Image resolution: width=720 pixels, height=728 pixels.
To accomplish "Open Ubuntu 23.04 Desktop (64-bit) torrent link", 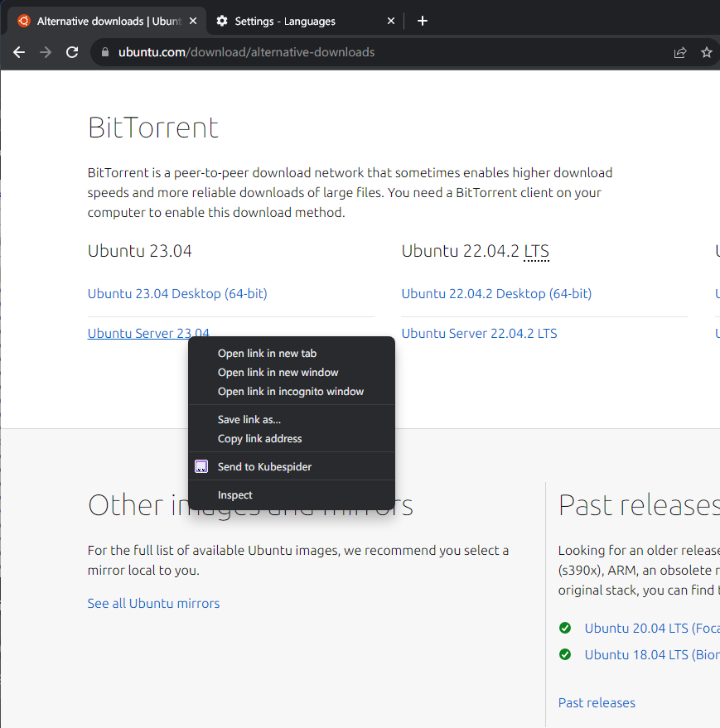I will pos(177,294).
